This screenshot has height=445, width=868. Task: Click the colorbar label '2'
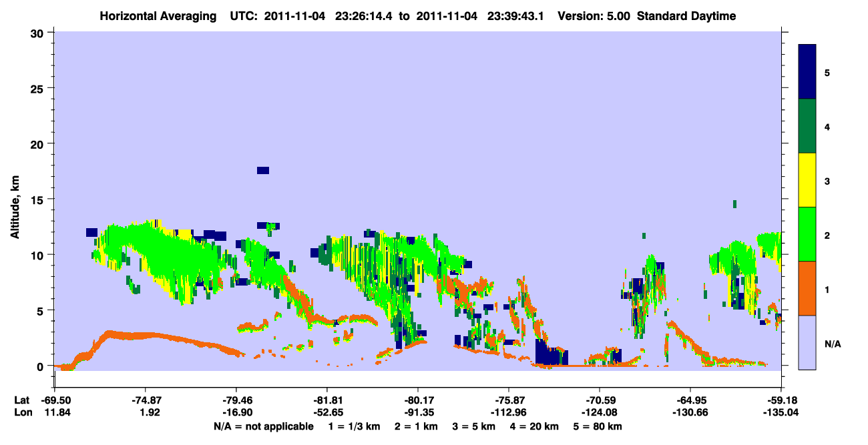click(827, 234)
